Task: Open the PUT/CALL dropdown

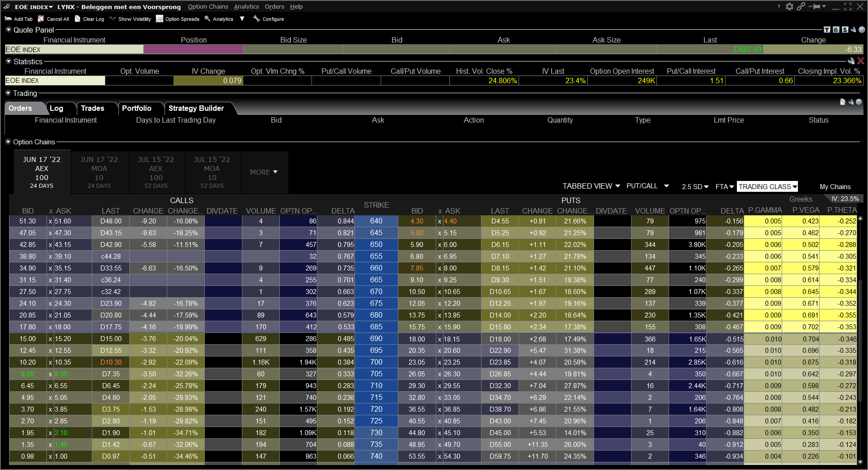Action: 647,186
